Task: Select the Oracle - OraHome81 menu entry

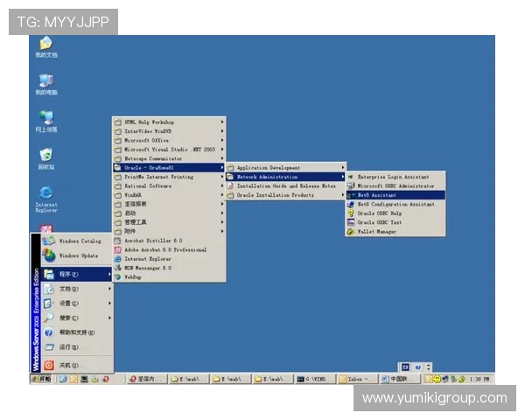Action: (x=170, y=167)
